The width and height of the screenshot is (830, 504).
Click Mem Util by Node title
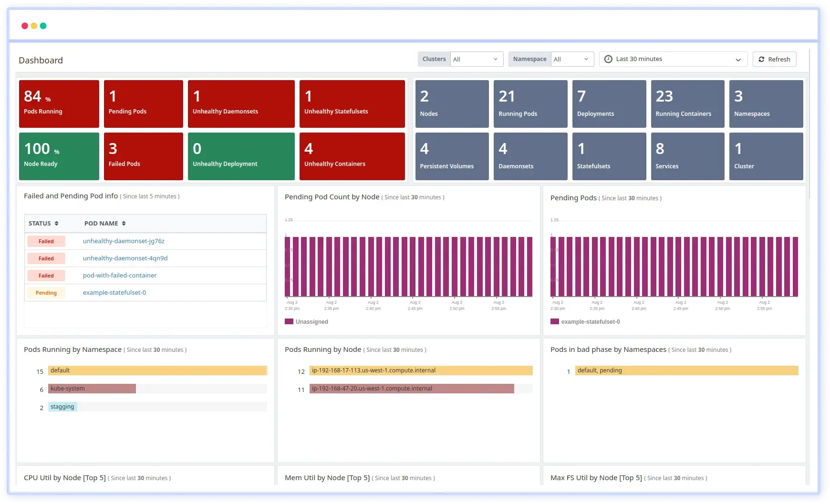click(327, 478)
